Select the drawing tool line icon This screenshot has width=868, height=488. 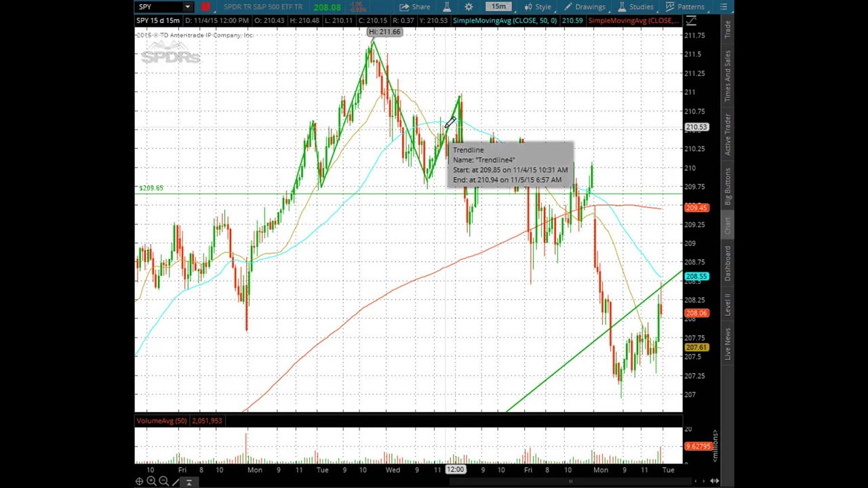pos(176,481)
